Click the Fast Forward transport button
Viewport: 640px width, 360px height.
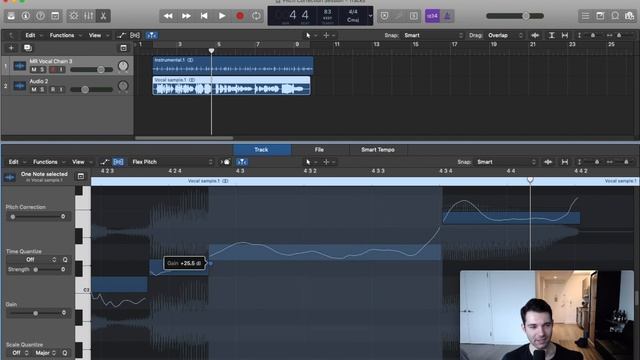click(186, 16)
